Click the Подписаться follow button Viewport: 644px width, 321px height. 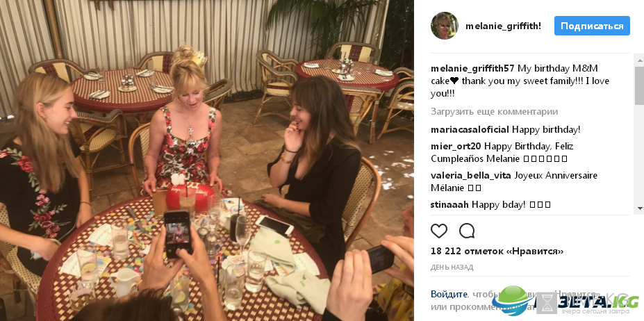[592, 26]
